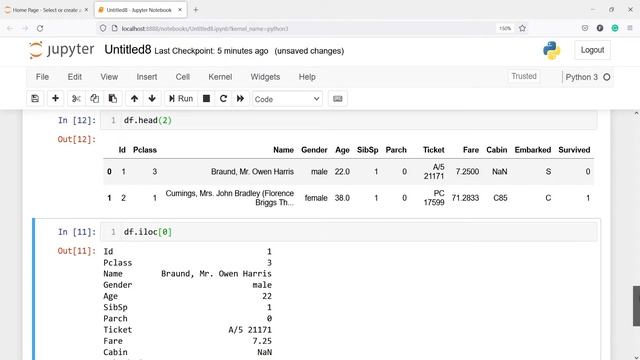Go forward in browser history
Image resolution: width=640 pixels, height=360 pixels.
point(25,29)
